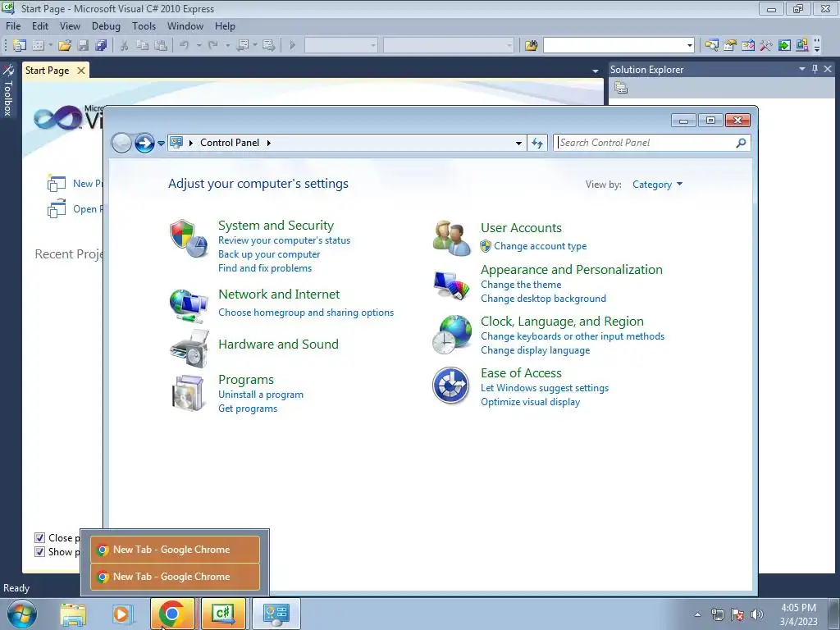This screenshot has width=840, height=630.
Task: Click the Navigate Forward toolbar icon
Action: [x=269, y=46]
